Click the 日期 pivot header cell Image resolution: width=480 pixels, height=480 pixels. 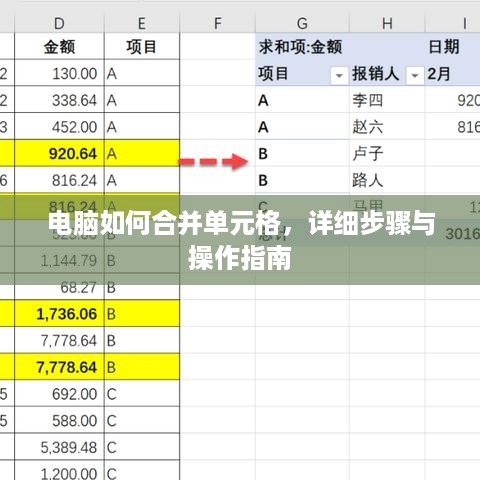(453, 46)
